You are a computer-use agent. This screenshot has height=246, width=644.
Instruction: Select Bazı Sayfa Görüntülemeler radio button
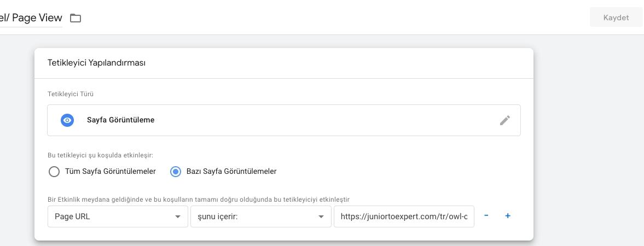[x=176, y=172]
